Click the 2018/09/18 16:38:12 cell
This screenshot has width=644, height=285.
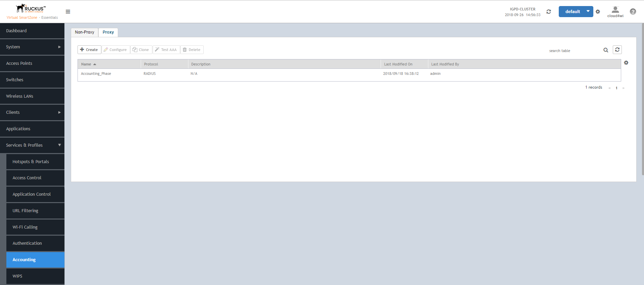coord(401,74)
